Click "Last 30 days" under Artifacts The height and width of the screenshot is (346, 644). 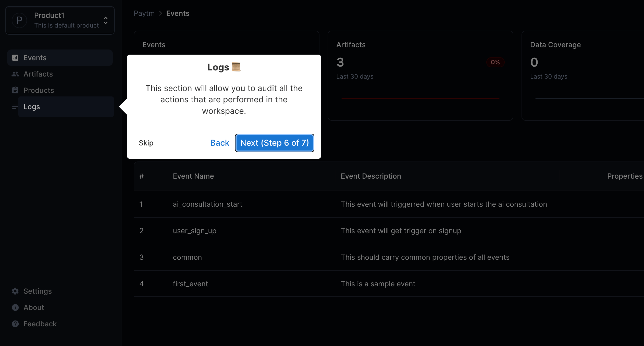(355, 77)
